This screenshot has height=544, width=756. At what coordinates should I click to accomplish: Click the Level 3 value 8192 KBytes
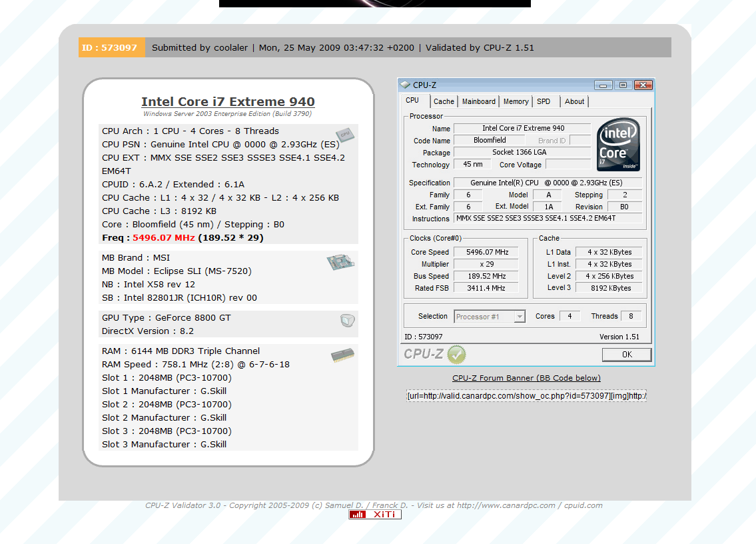click(610, 288)
